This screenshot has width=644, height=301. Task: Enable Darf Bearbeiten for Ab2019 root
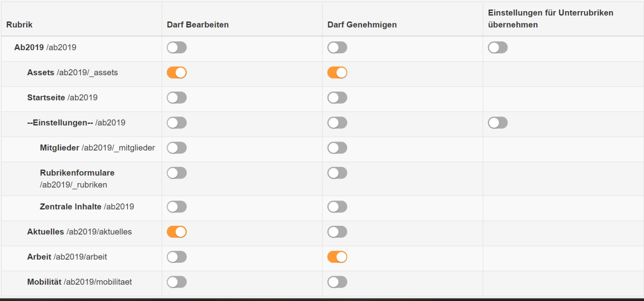point(177,48)
